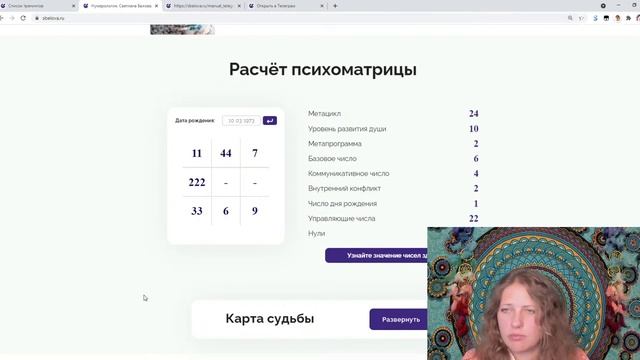This screenshot has width=640, height=360.
Task: Switch to the third tab with URL title
Action: tap(203, 6)
